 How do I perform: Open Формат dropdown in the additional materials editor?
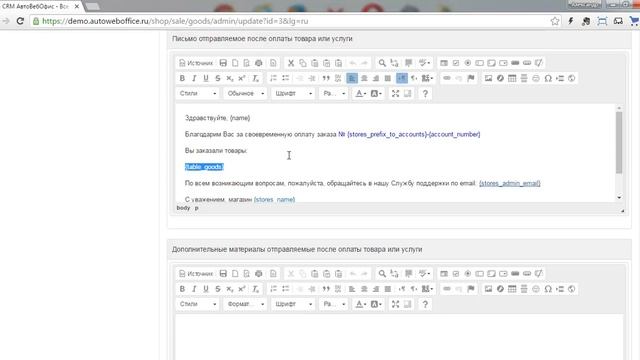pos(246,304)
